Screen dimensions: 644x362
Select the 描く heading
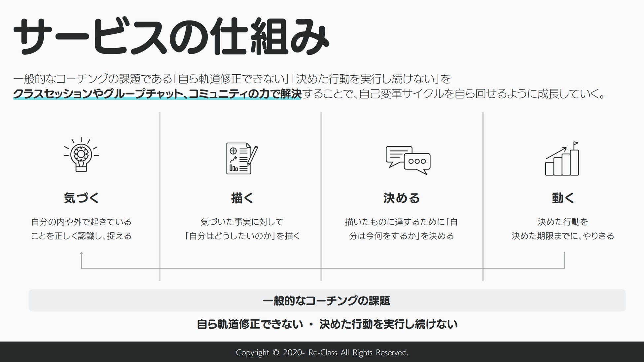point(242,198)
